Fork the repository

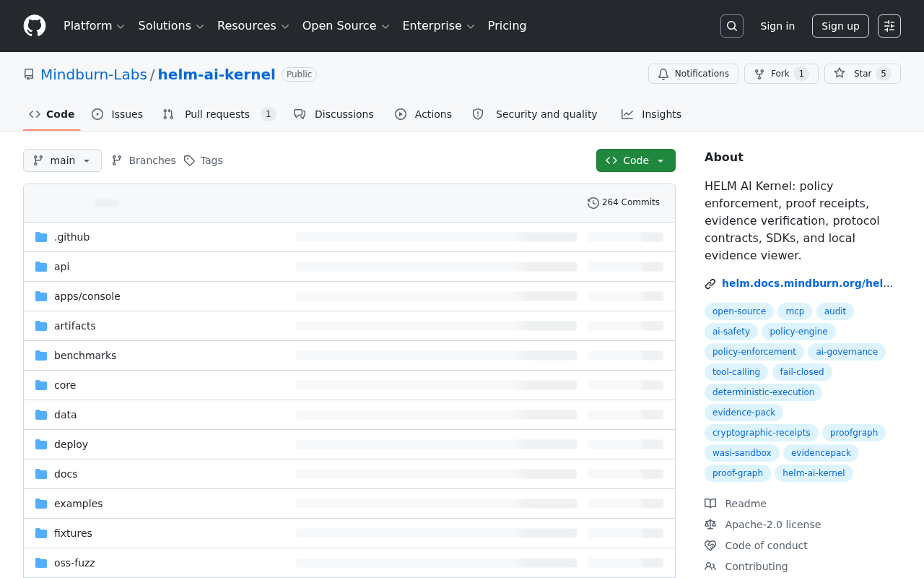781,74
